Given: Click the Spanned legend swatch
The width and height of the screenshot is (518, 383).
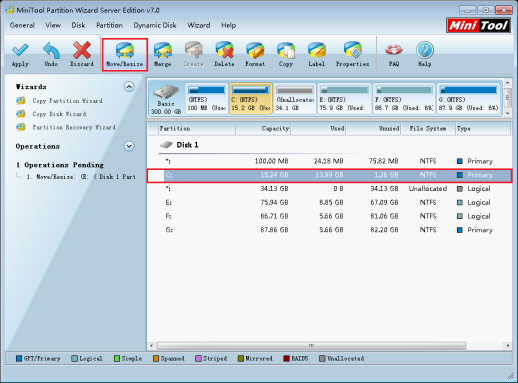Looking at the screenshot, I should (156, 359).
